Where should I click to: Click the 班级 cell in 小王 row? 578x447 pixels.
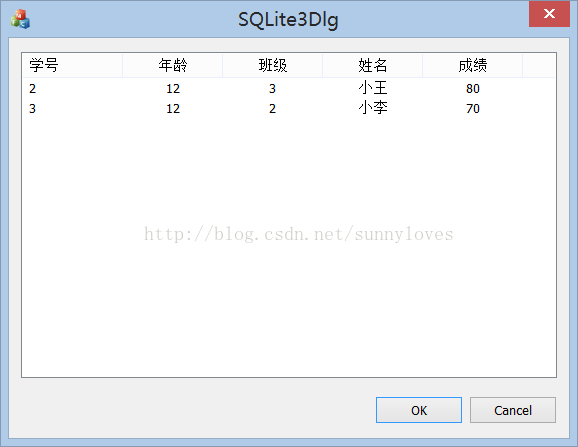(x=272, y=89)
